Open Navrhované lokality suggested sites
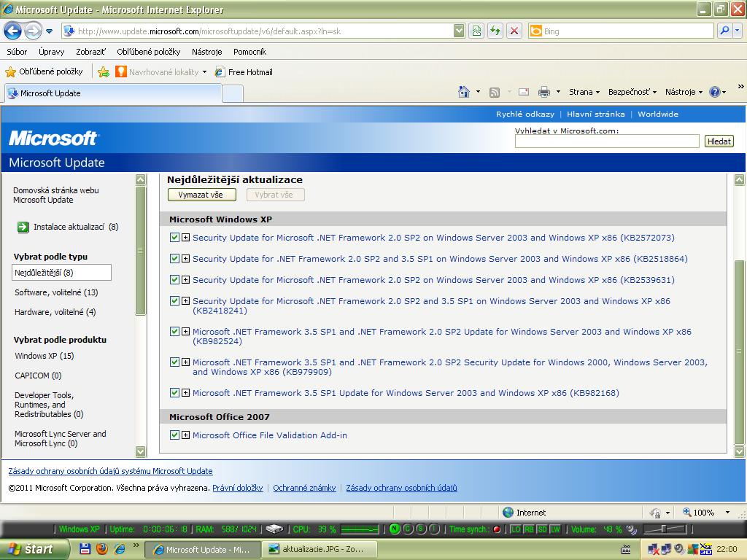 click(x=161, y=72)
